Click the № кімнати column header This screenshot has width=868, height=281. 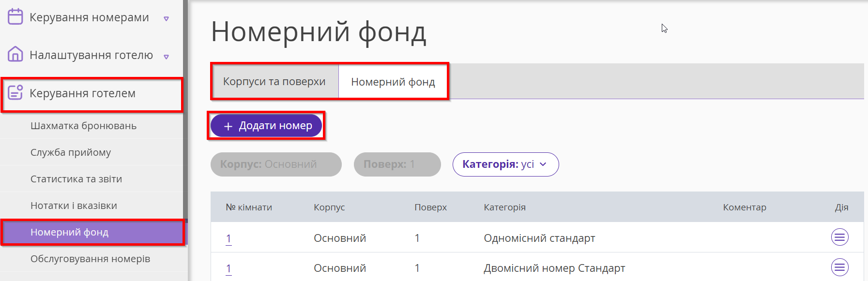point(249,207)
